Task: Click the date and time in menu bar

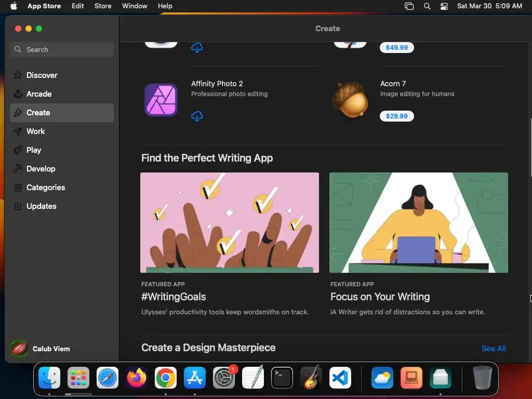Action: point(489,6)
